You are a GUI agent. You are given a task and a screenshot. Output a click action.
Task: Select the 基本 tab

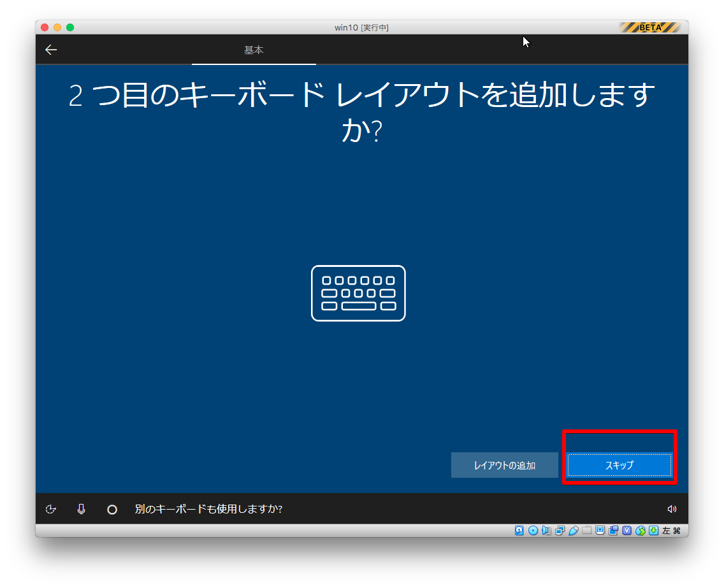point(254,50)
